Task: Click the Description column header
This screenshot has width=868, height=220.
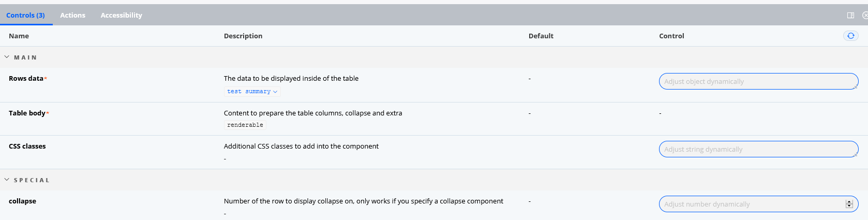Action: (x=243, y=36)
